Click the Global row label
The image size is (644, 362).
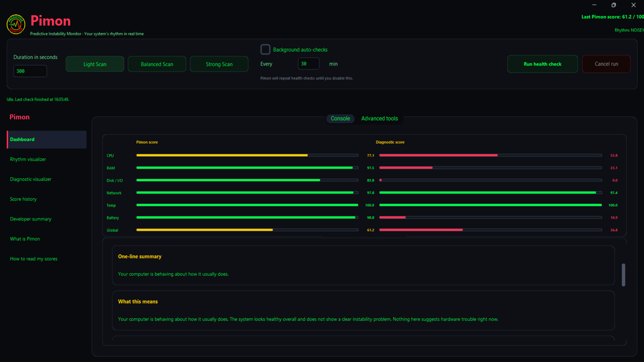(112, 230)
